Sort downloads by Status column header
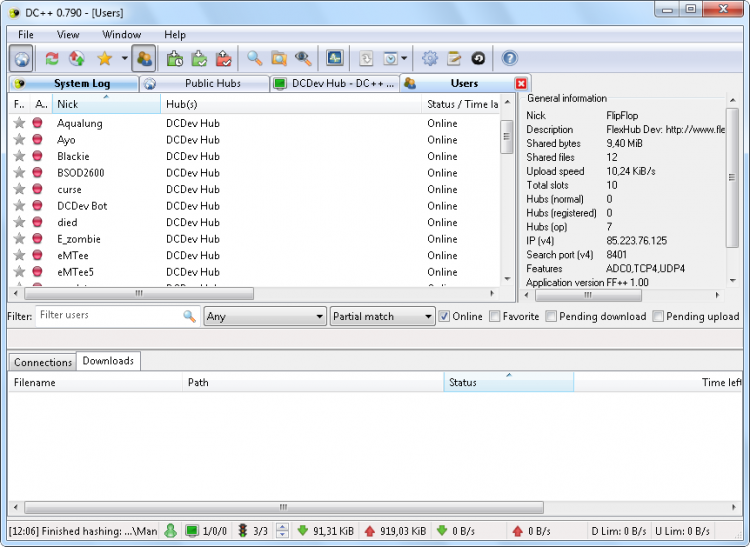 tap(508, 383)
